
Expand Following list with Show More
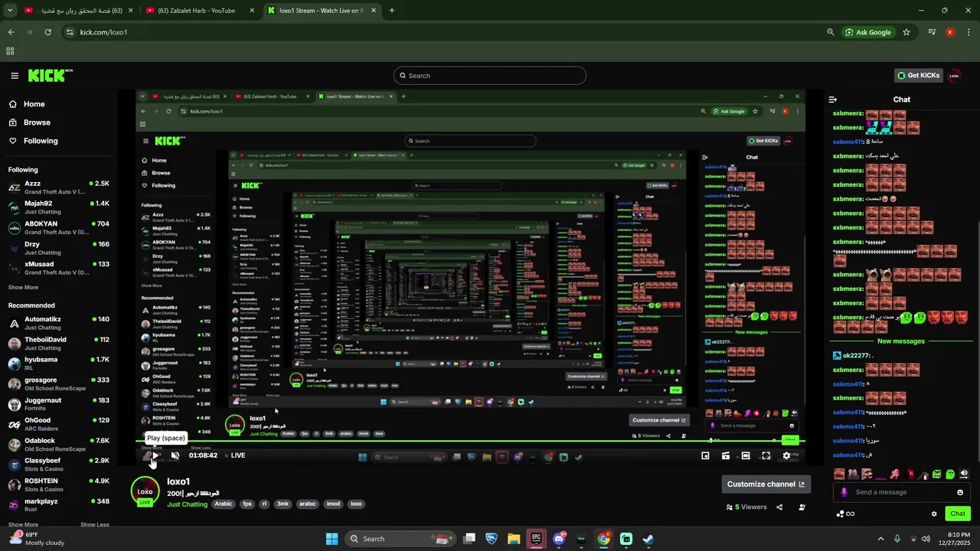(x=23, y=288)
